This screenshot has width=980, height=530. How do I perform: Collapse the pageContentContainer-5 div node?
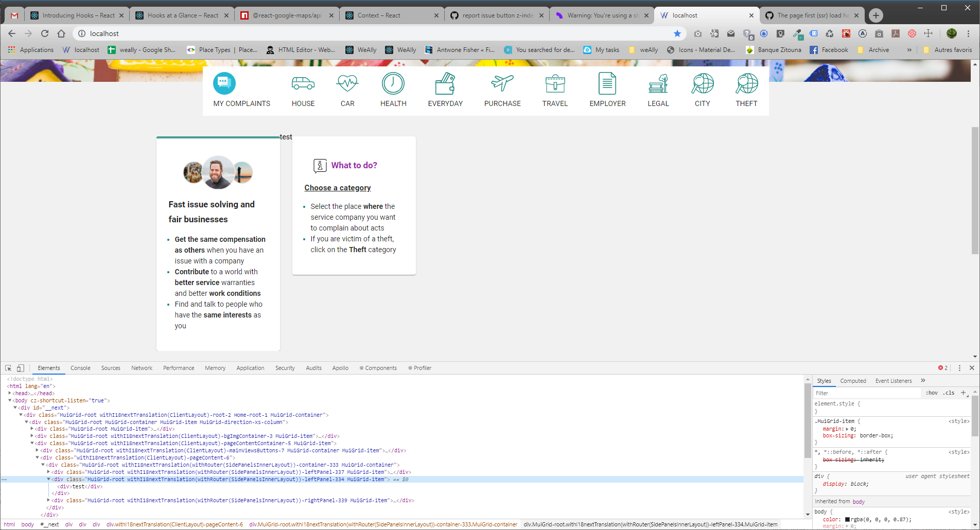click(32, 443)
